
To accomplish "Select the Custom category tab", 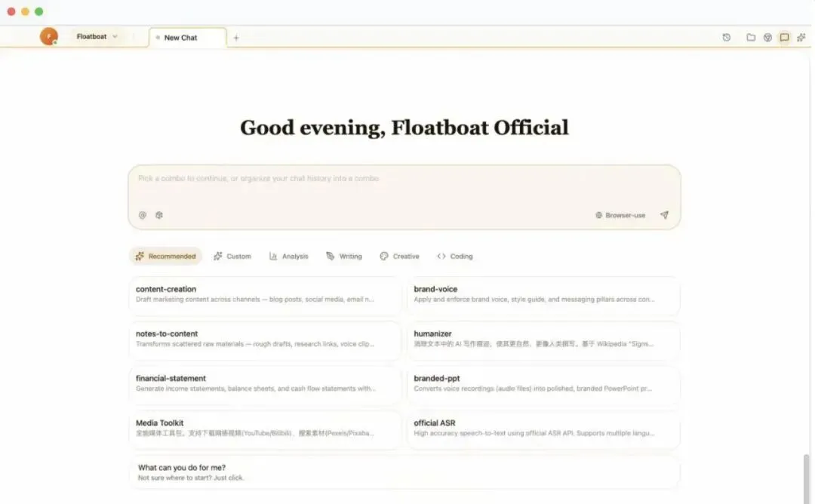I will coord(232,257).
